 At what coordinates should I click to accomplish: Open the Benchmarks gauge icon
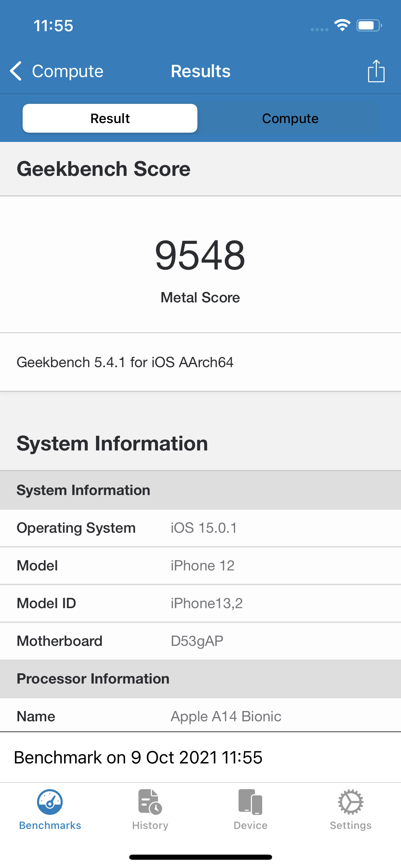click(50, 802)
